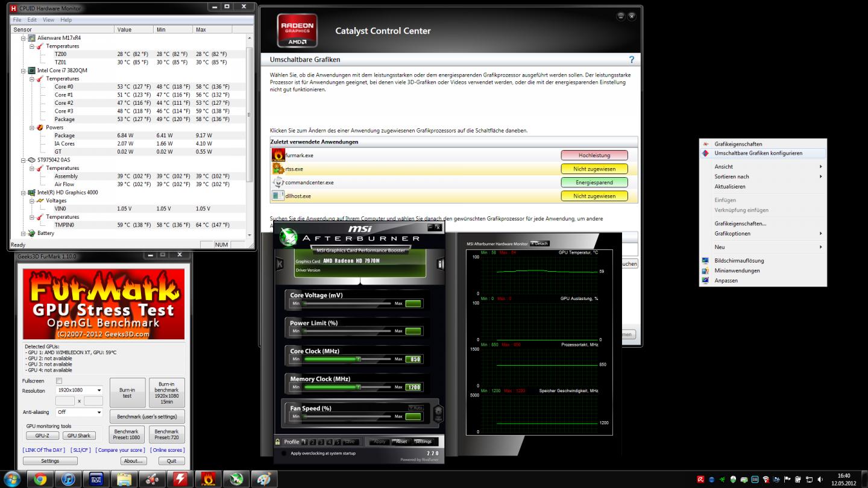Select Bildschirmauflösung in context menu

pyautogui.click(x=763, y=261)
